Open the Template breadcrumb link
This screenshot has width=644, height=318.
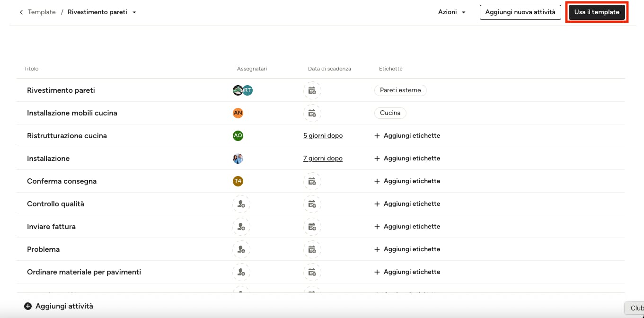[42, 12]
